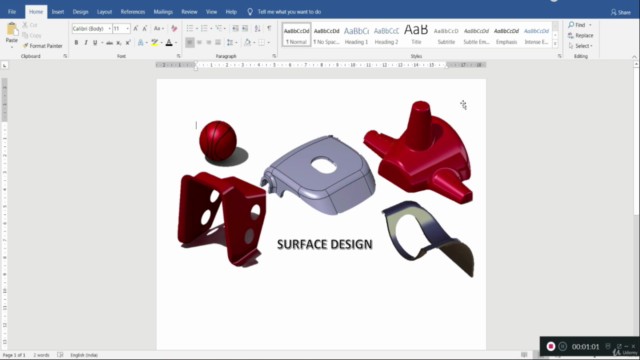The height and width of the screenshot is (360, 640).
Task: Click the word count in status bar
Action: [x=41, y=355]
